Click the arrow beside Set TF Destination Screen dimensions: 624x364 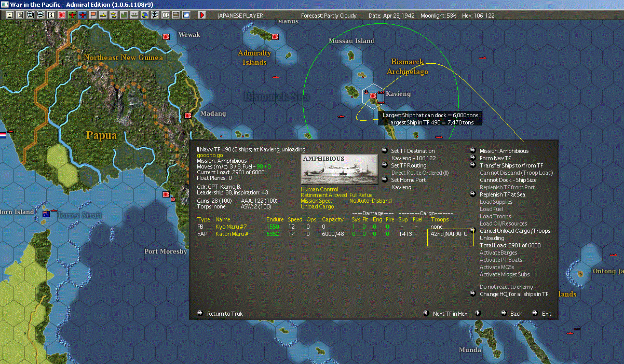point(384,151)
